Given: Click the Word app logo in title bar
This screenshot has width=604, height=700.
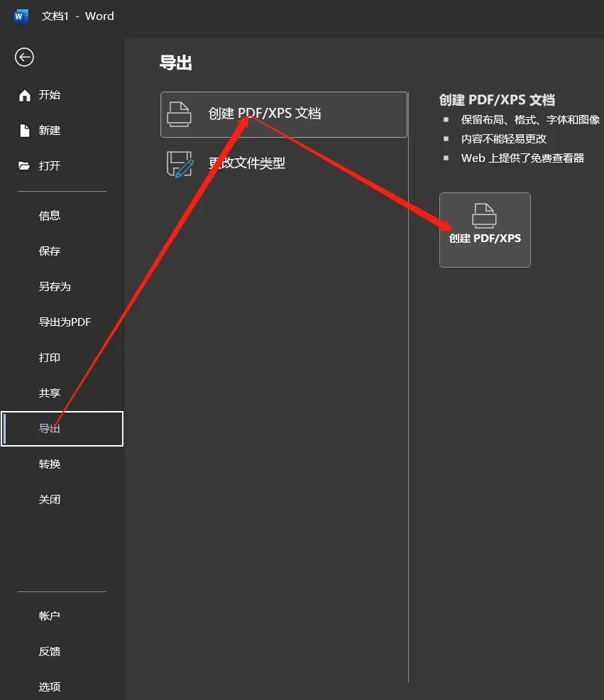Looking at the screenshot, I should pos(21,16).
